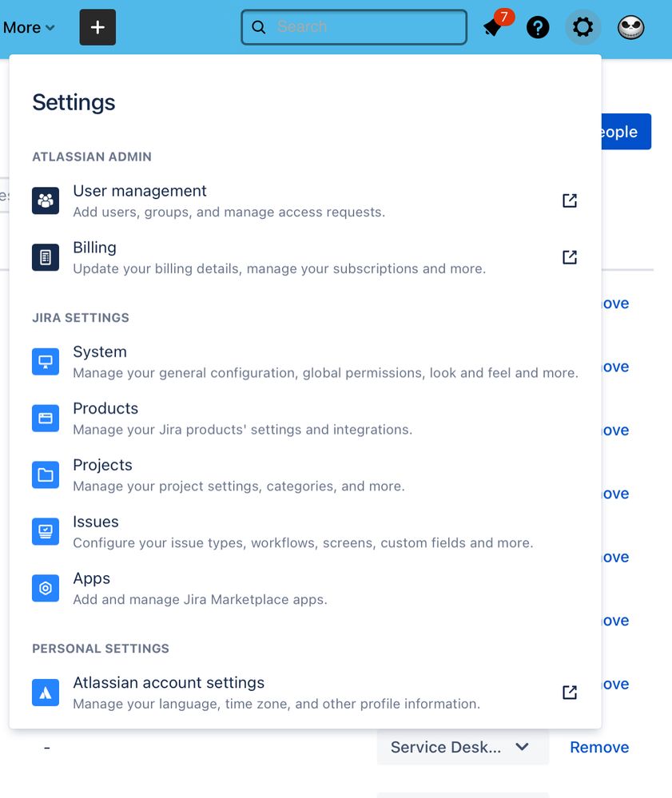Click the Atlassian account logo icon

46,693
